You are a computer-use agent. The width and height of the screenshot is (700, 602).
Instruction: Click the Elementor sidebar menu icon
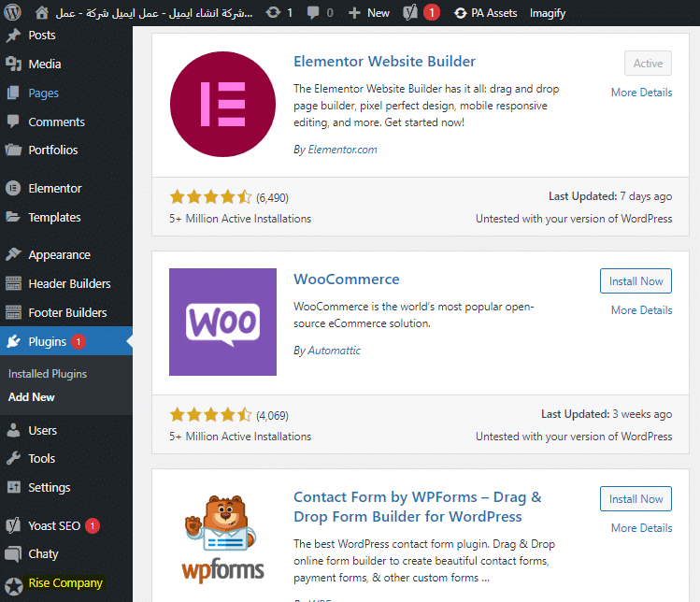(14, 188)
